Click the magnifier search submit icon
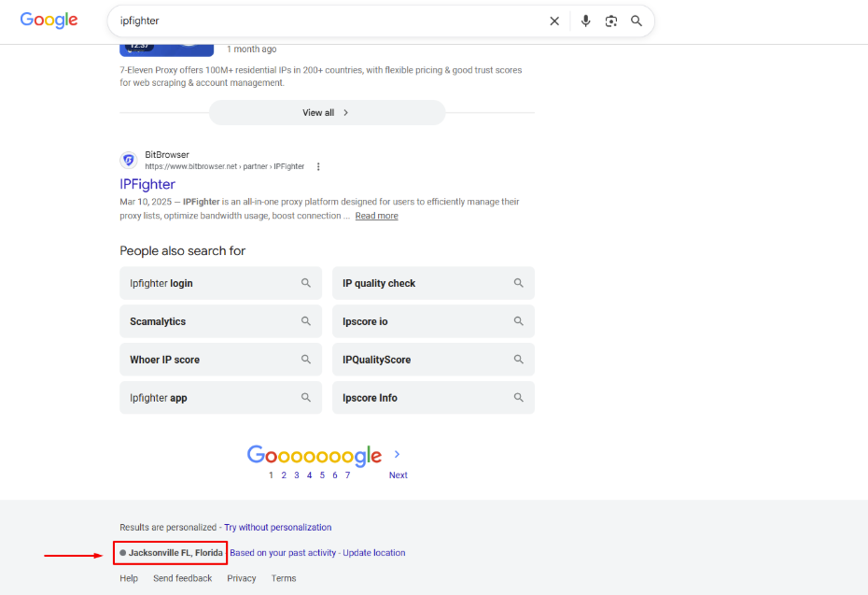Viewport: 868px width, 595px height. (637, 21)
